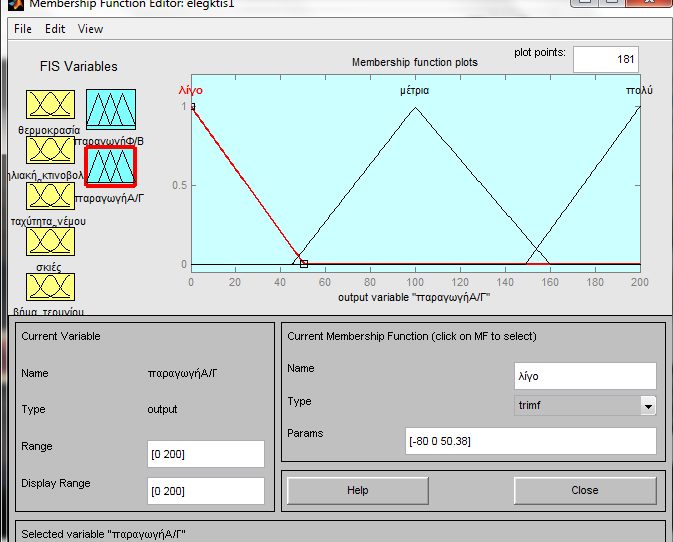This screenshot has width=673, height=542.
Task: Click the plot points input field
Action: click(606, 59)
